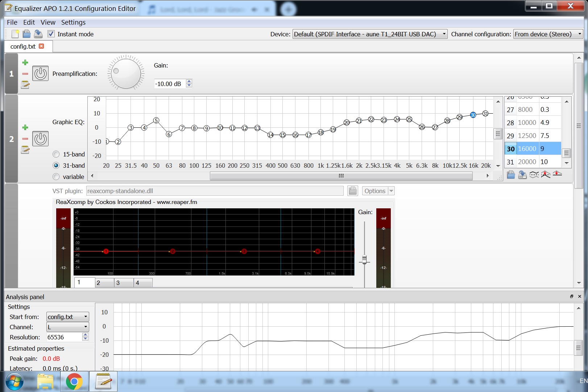This screenshot has width=588, height=392.
Task: Switch to ReaXcomp band tab 2
Action: click(104, 283)
